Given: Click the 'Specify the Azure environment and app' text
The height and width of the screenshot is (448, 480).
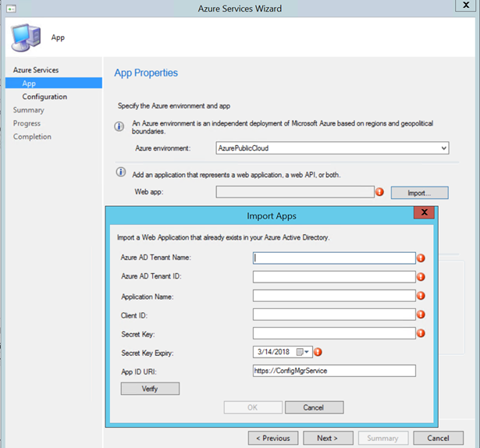Looking at the screenshot, I should [174, 106].
